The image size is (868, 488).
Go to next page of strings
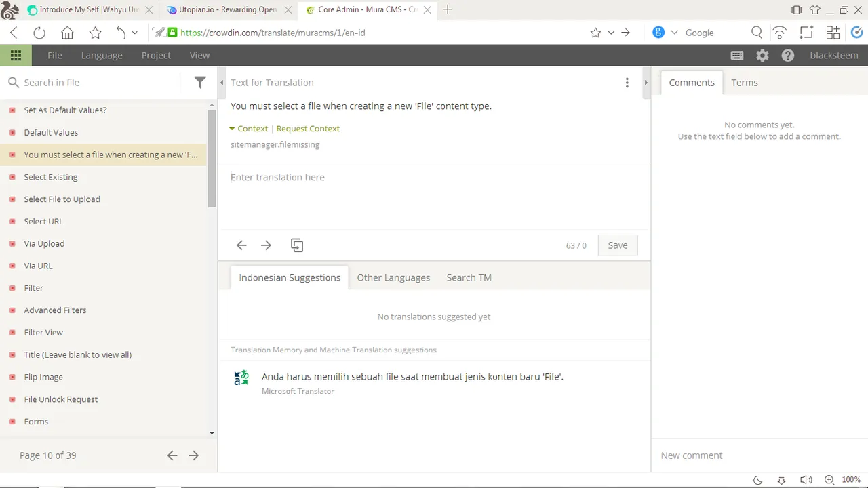pos(194,455)
